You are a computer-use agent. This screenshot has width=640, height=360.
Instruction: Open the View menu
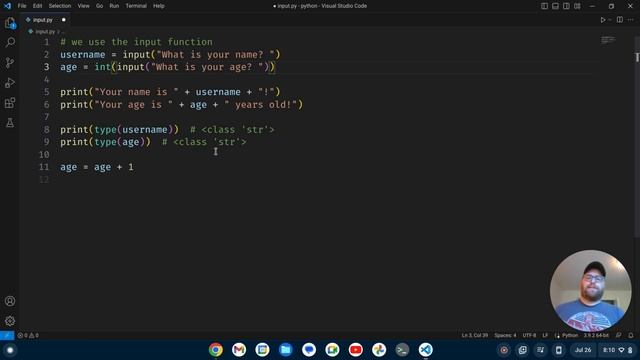(x=83, y=6)
